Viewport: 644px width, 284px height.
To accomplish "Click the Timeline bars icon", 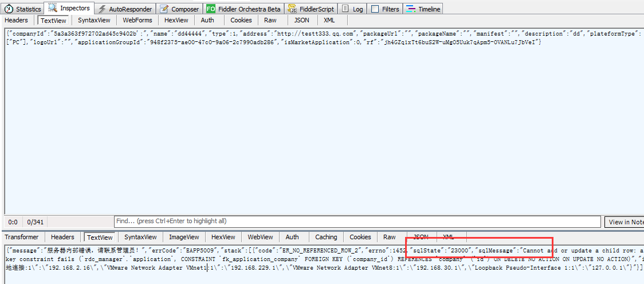I will [x=410, y=9].
